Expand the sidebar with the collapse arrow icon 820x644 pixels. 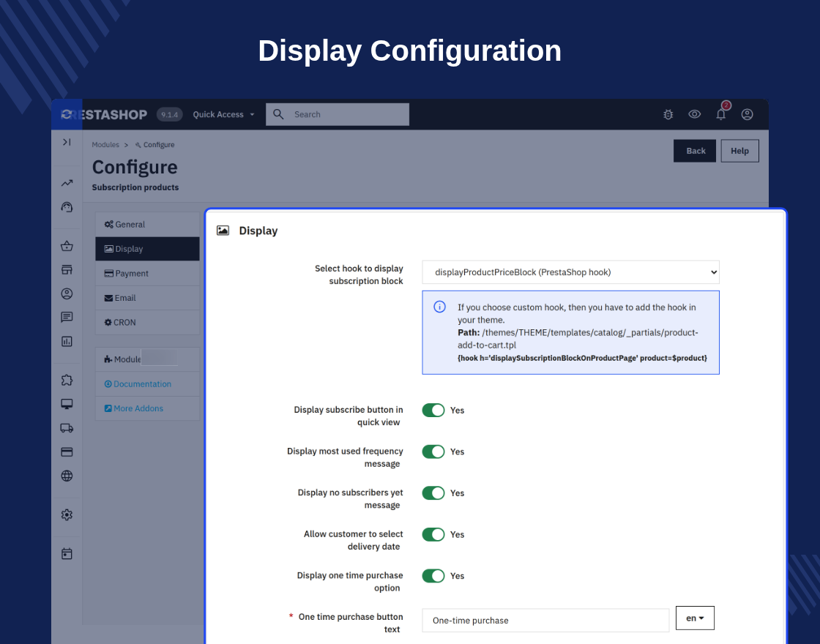[x=67, y=142]
